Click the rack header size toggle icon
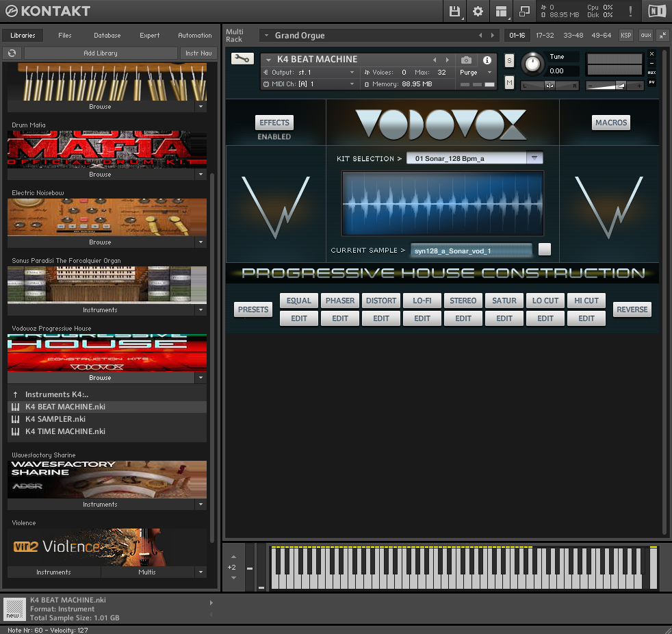The image size is (672, 634). [662, 36]
